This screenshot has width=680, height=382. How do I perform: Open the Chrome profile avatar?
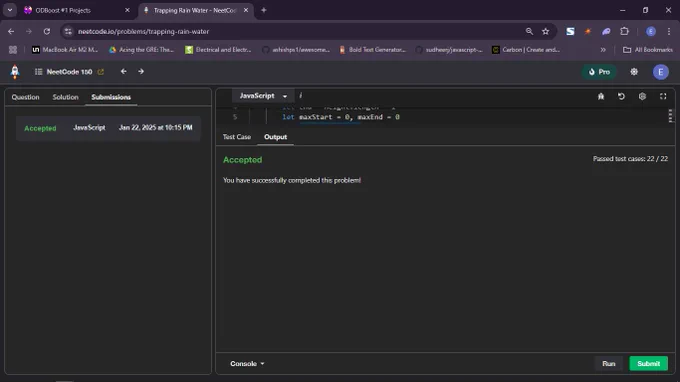651,31
